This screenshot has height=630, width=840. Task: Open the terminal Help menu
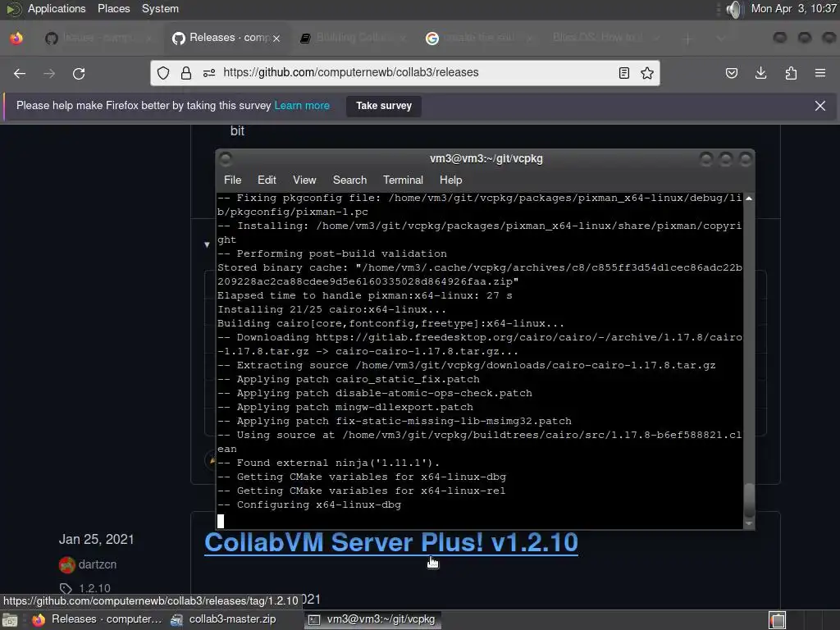[450, 180]
